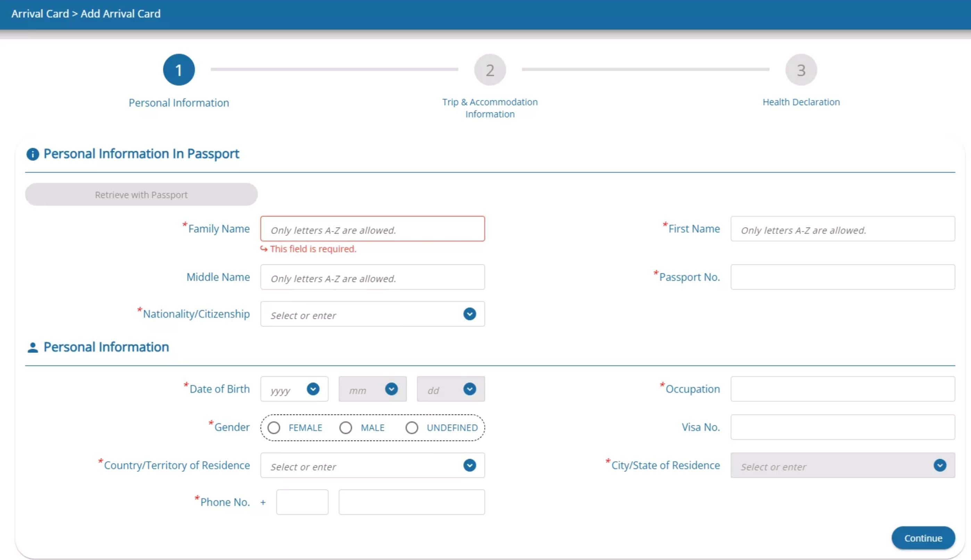The height and width of the screenshot is (560, 971).
Task: Click the Arrival Card breadcrumb link
Action: (x=40, y=14)
